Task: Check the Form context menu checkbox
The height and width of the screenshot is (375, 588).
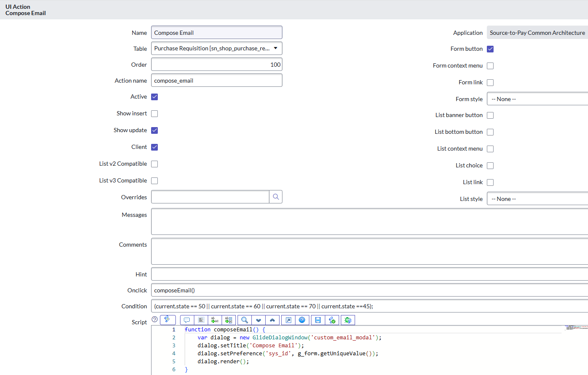Action: tap(490, 66)
